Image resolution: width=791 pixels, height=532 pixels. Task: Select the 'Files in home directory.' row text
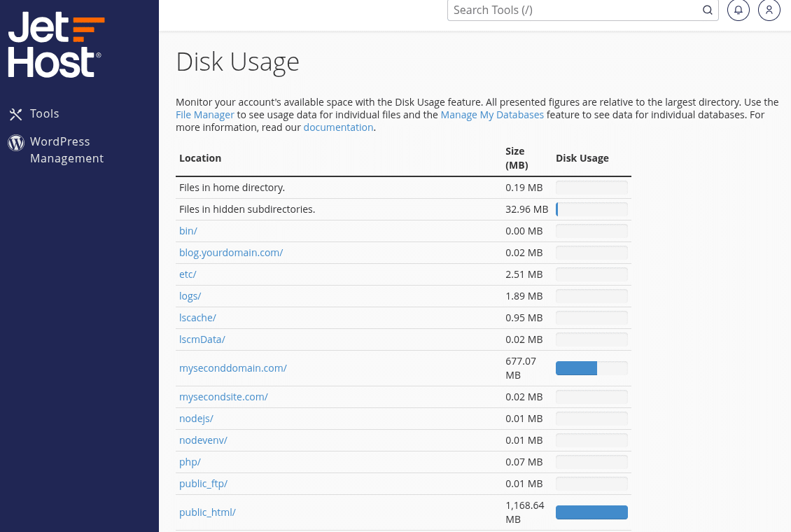tap(232, 188)
